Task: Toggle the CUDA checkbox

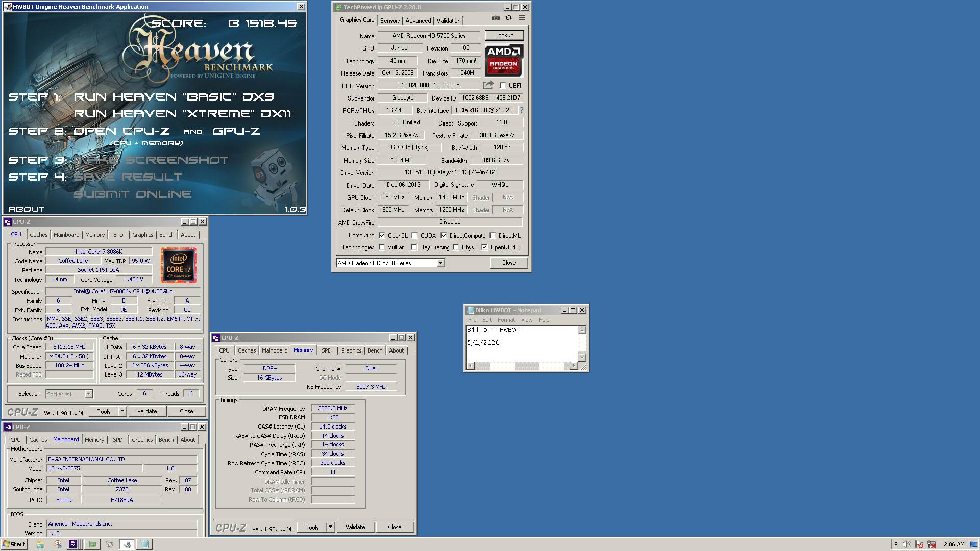Action: tap(414, 236)
